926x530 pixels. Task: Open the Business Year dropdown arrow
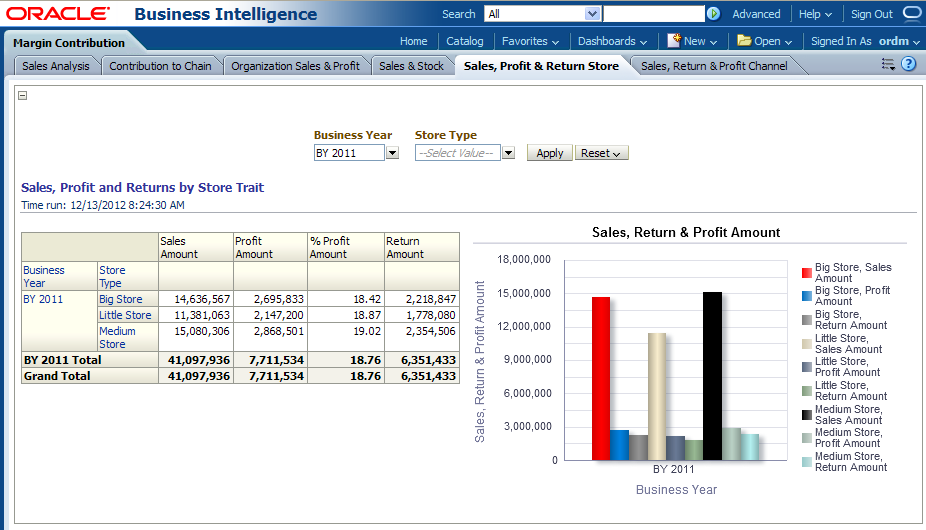coord(393,153)
